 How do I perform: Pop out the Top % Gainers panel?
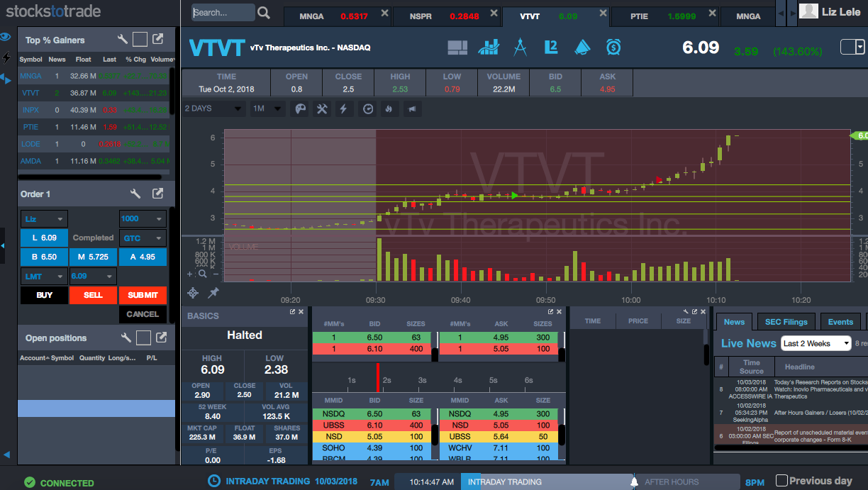[x=158, y=40]
